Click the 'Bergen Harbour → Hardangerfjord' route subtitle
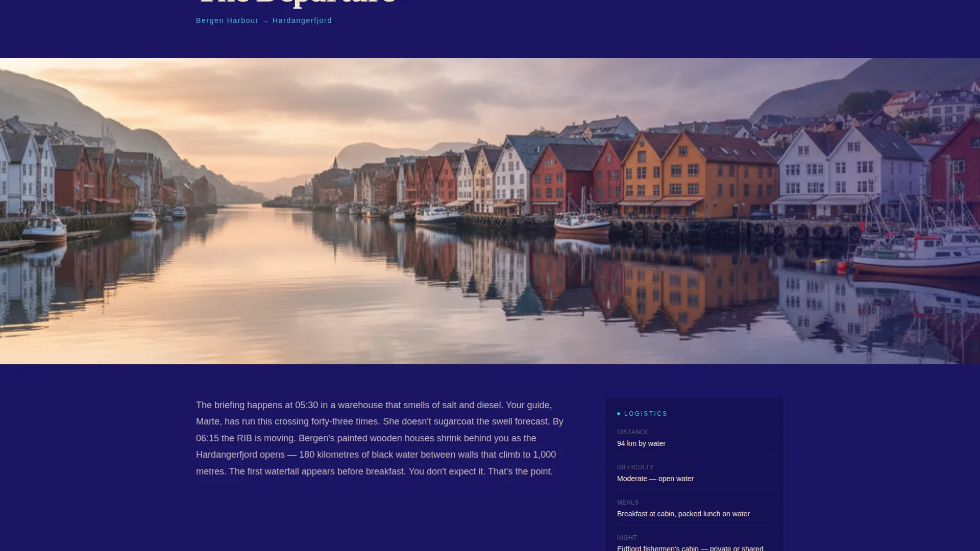The width and height of the screenshot is (980, 551). click(264, 20)
